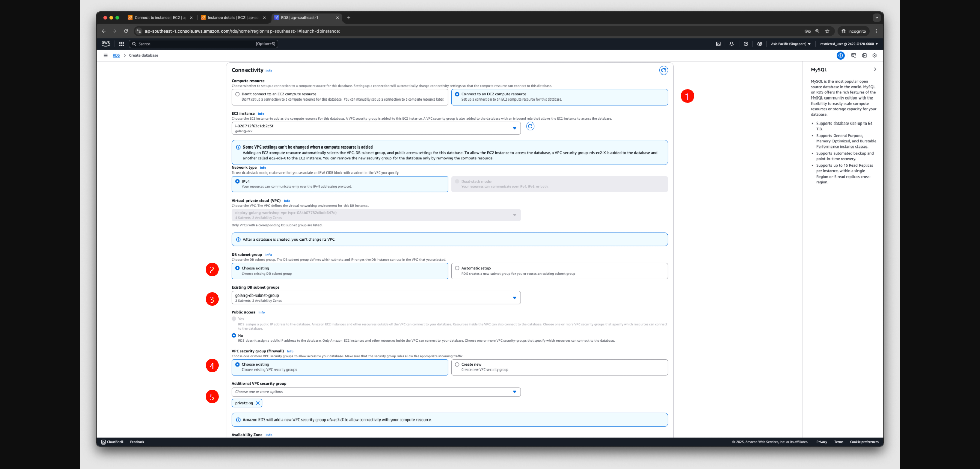Open the tab search chevron in Chrome
980x469 pixels.
pyautogui.click(x=877, y=18)
